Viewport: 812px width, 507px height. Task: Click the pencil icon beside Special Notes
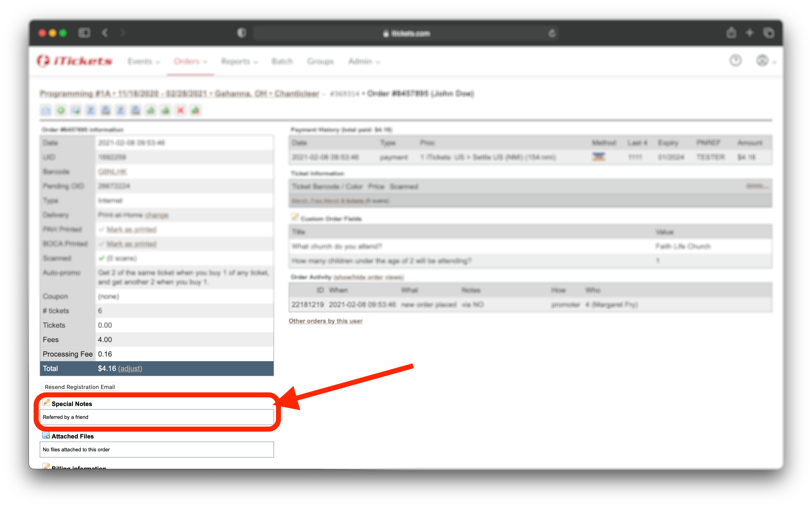coord(46,402)
